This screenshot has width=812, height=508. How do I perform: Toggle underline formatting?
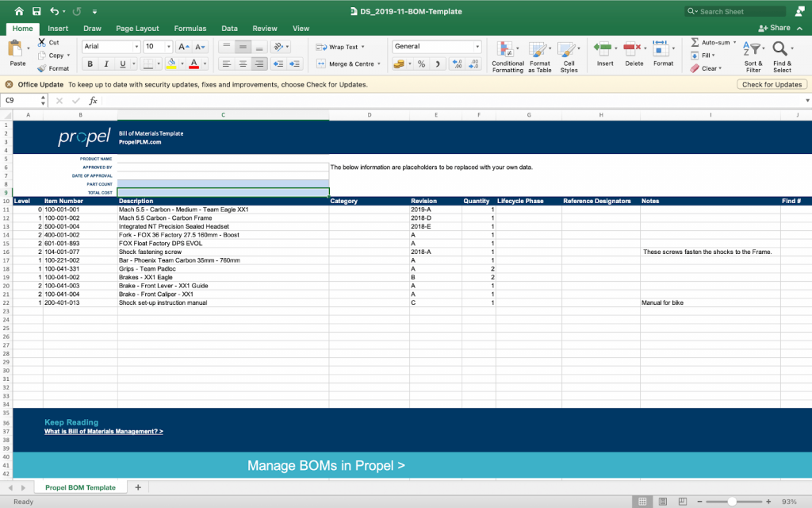(x=123, y=63)
